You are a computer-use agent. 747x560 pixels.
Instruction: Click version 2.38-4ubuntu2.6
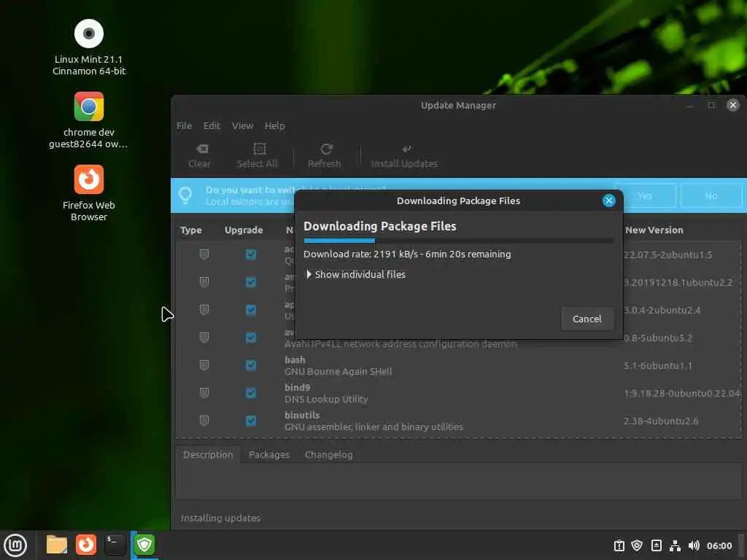tap(661, 421)
